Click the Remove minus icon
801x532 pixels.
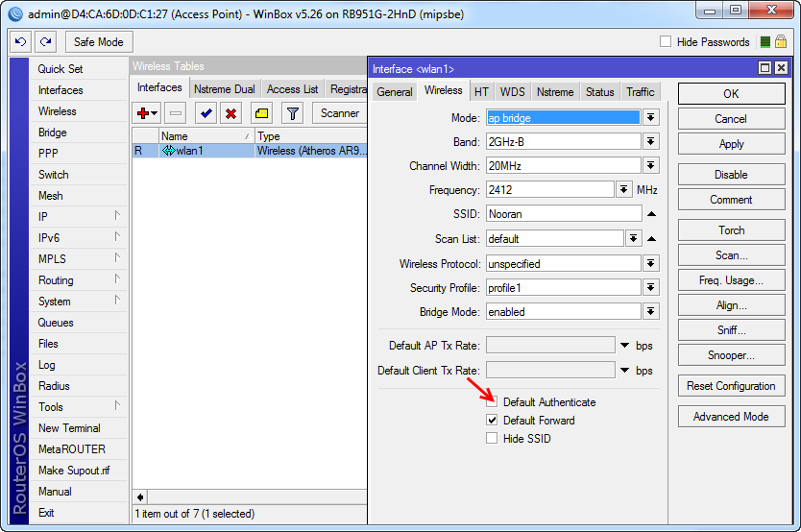(176, 113)
